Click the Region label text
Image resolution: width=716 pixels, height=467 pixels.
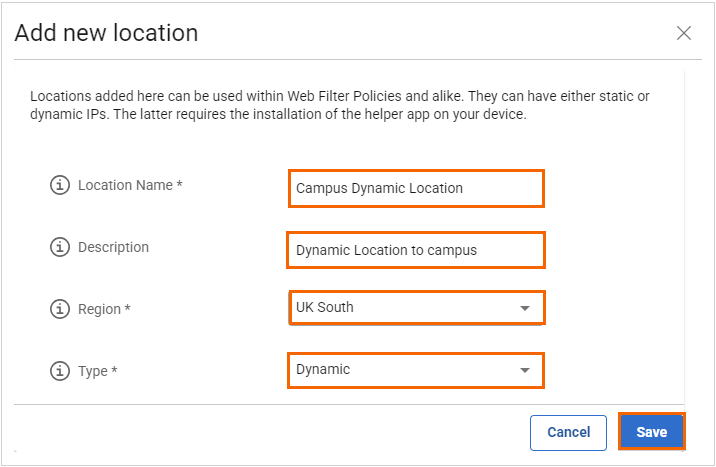(x=104, y=309)
